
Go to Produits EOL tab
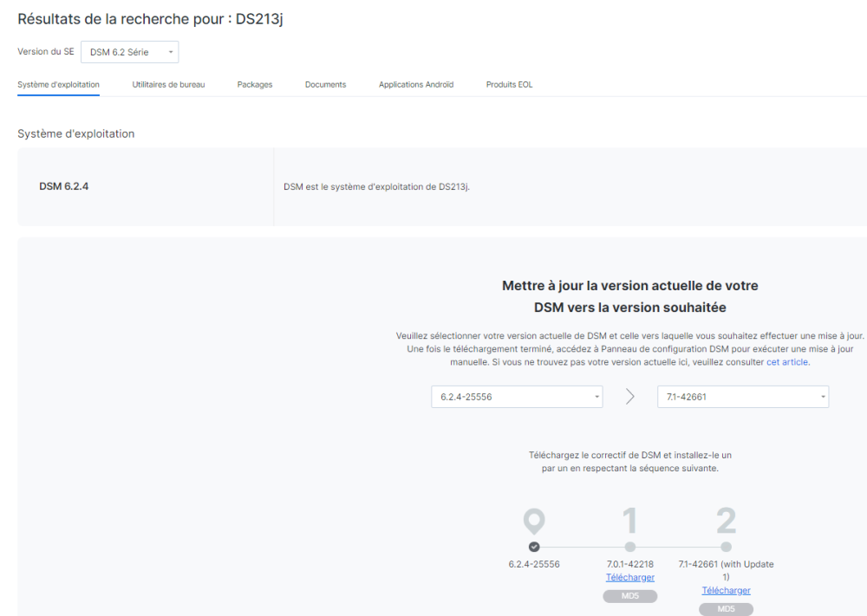click(x=509, y=85)
